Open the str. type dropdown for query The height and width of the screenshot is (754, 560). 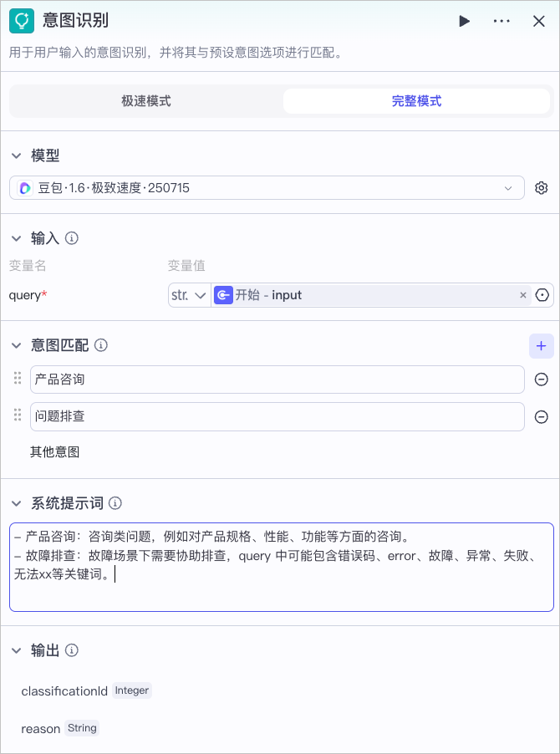tap(189, 295)
